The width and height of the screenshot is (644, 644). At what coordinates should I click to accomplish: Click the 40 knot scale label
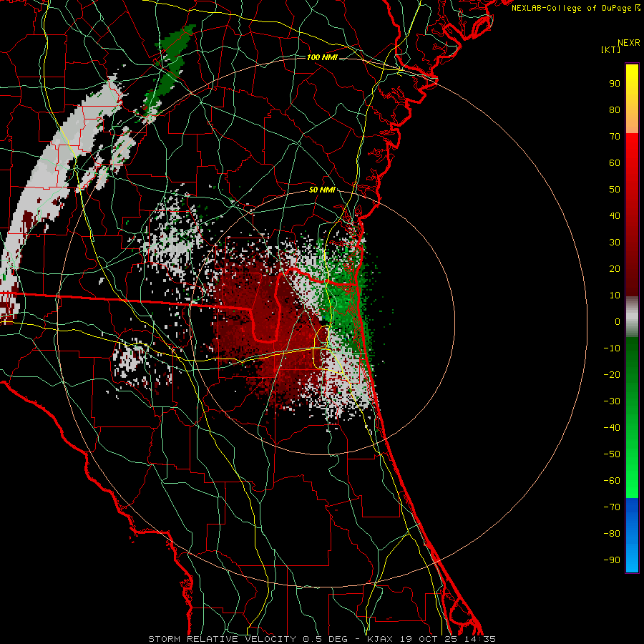pos(615,215)
